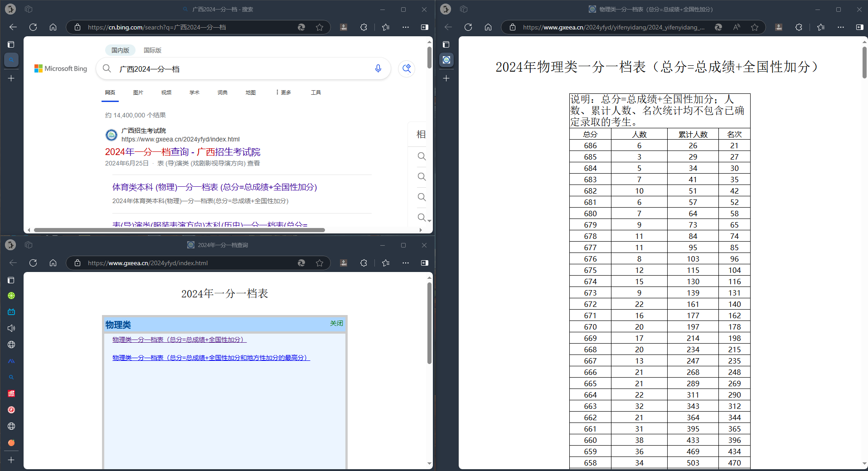The height and width of the screenshot is (471, 868).
Task: Open the Bilibili sidebar shortcut
Action: click(11, 311)
